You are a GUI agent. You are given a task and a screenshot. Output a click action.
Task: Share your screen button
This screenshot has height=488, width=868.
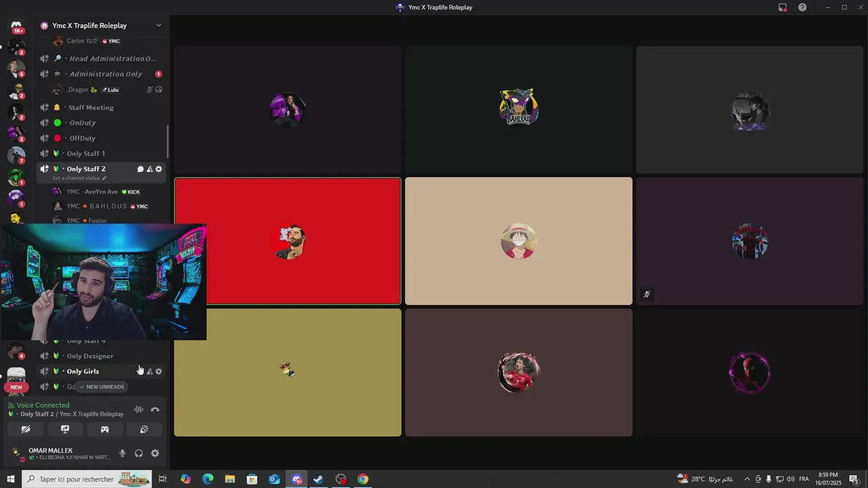(x=65, y=429)
